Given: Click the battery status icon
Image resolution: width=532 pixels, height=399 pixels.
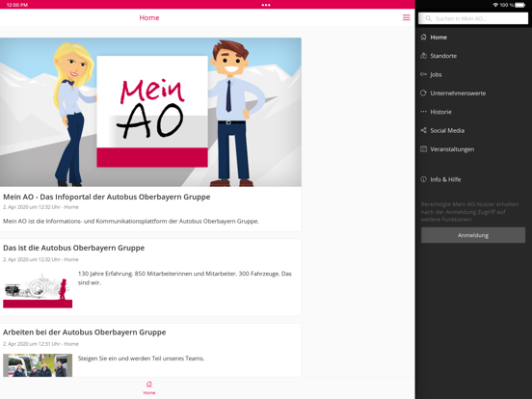Looking at the screenshot, I should tap(520, 5).
